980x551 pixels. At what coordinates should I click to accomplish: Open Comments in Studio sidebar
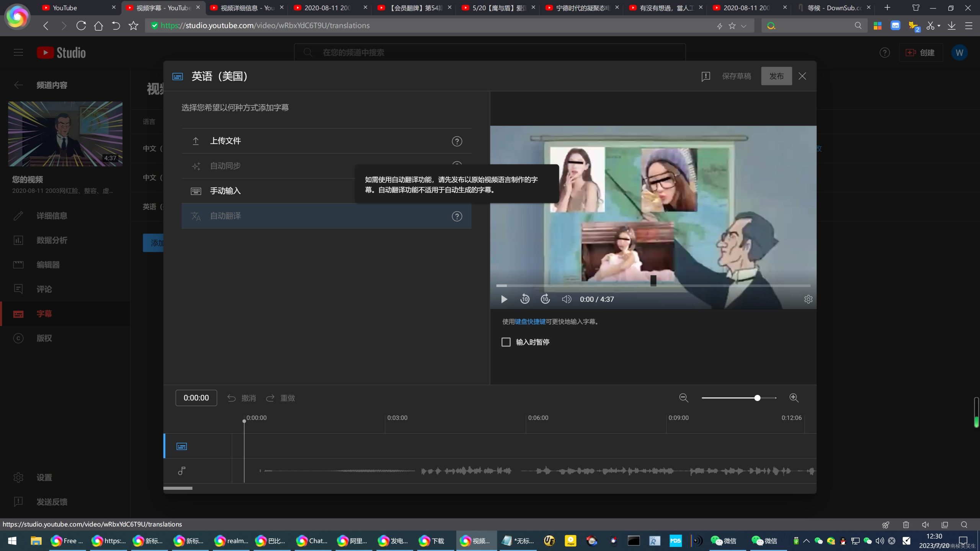point(65,289)
